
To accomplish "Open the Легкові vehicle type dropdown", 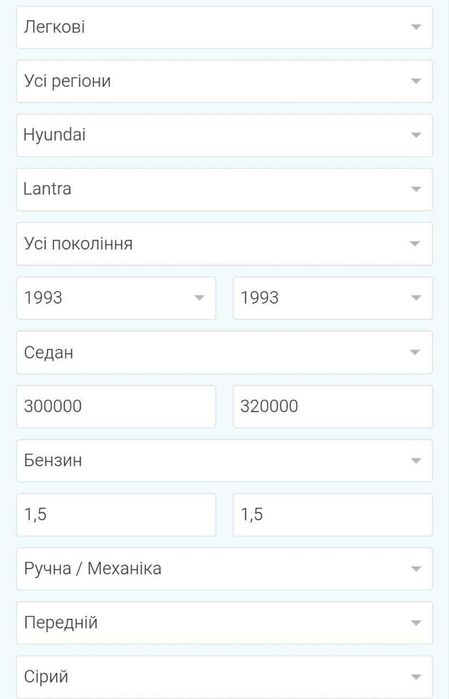I will pyautogui.click(x=224, y=27).
